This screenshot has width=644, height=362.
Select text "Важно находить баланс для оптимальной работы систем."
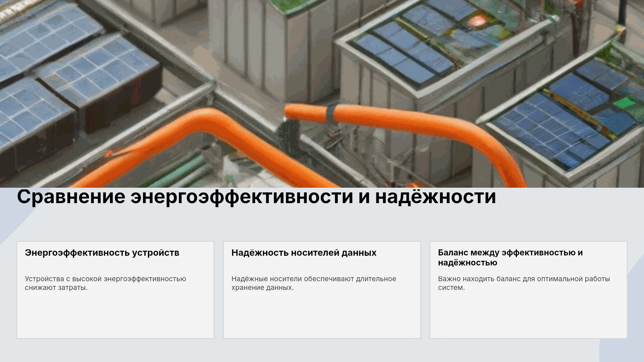[524, 283]
